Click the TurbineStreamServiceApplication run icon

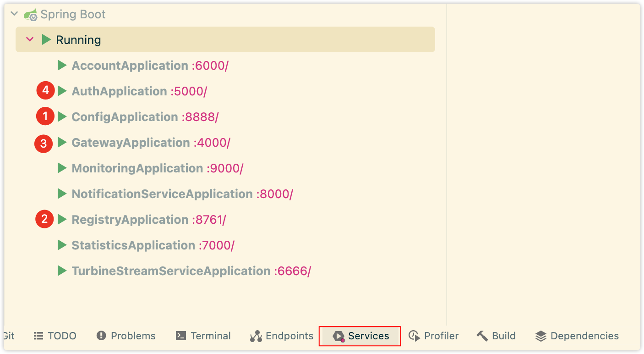62,271
